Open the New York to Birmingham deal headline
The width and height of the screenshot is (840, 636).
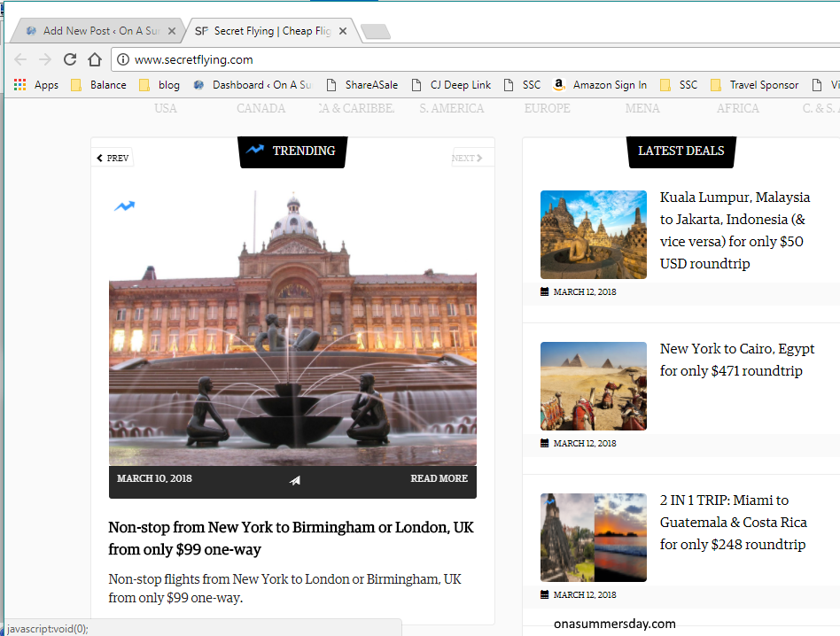[291, 538]
